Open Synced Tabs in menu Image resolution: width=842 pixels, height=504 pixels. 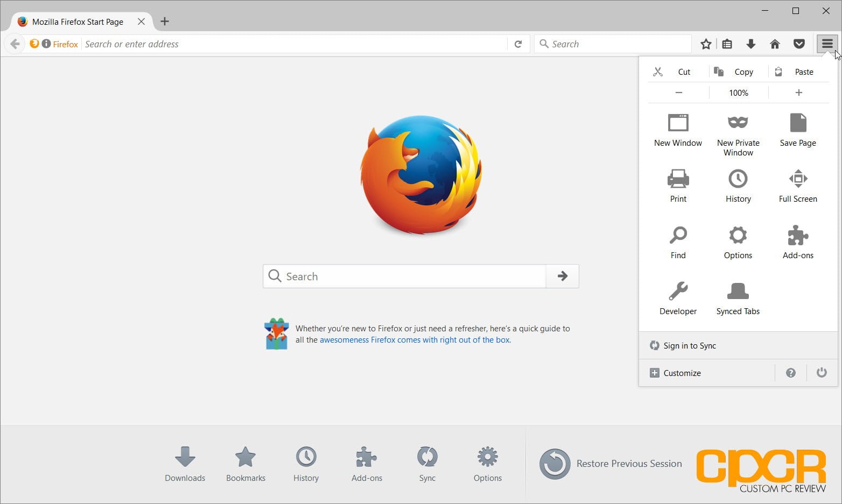(x=738, y=299)
